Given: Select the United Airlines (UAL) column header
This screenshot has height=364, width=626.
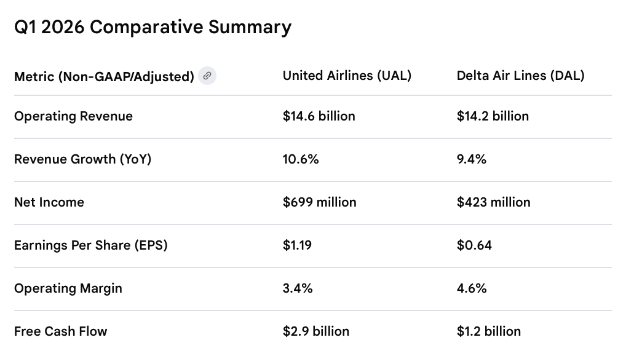Looking at the screenshot, I should [x=347, y=76].
